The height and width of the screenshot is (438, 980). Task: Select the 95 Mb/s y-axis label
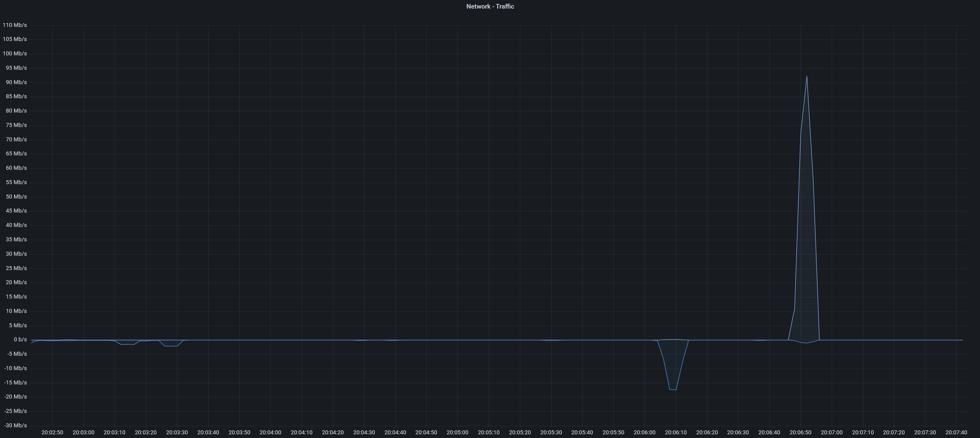(16, 68)
